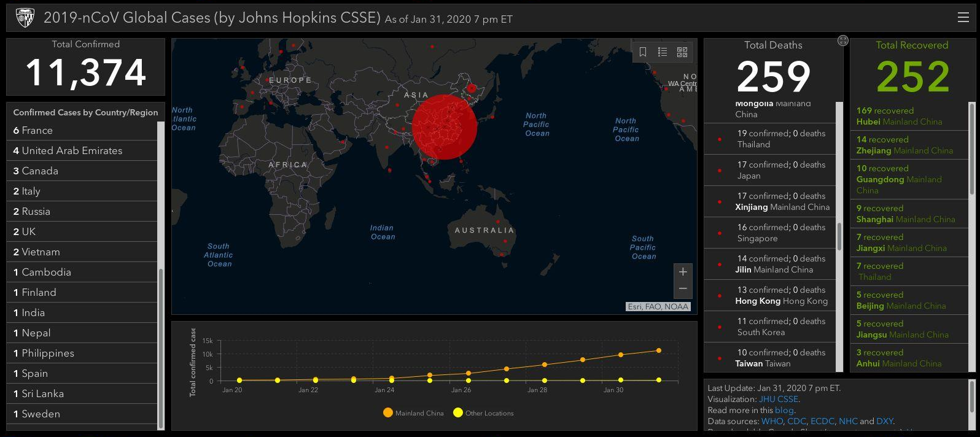Select South Korea 11 confirmed entry

[x=769, y=327]
